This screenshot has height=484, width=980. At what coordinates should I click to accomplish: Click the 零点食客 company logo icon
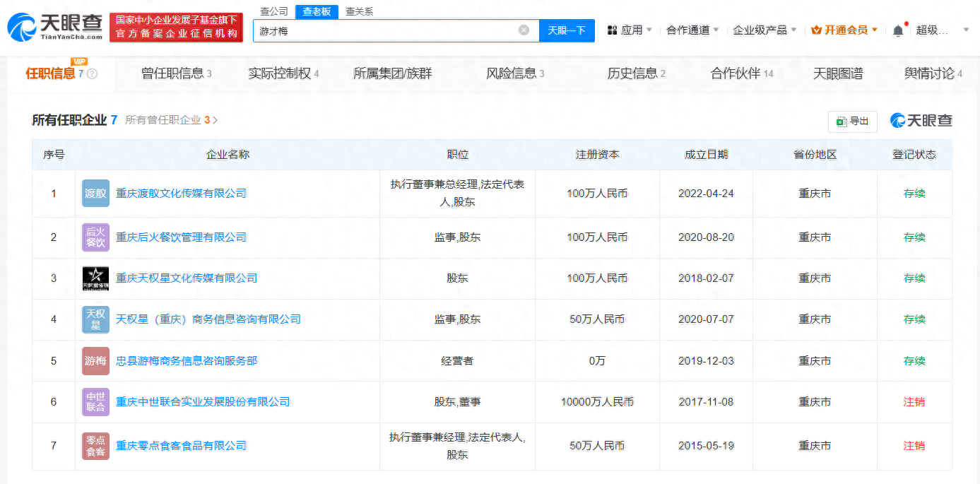tap(95, 446)
